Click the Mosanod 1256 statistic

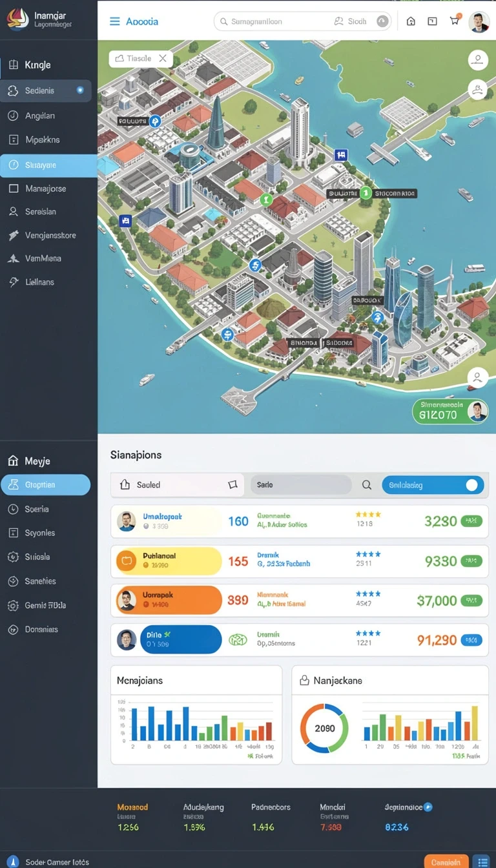pyautogui.click(x=132, y=817)
